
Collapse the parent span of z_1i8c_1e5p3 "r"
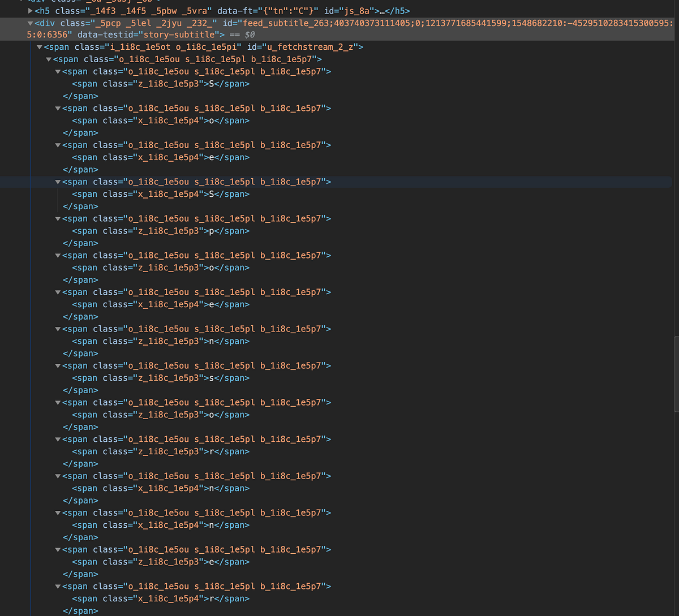(58, 440)
